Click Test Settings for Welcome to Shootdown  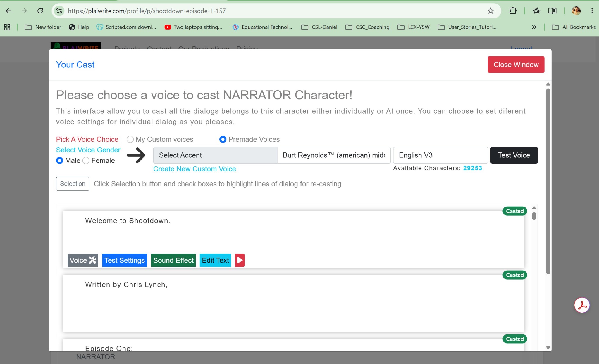coord(125,260)
